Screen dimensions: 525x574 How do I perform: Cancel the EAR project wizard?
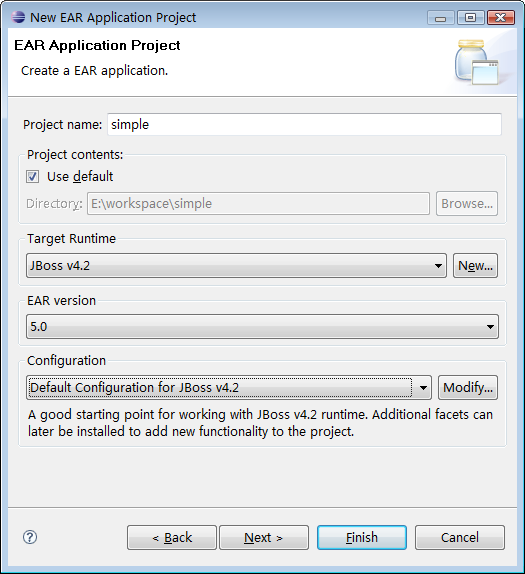coord(459,537)
